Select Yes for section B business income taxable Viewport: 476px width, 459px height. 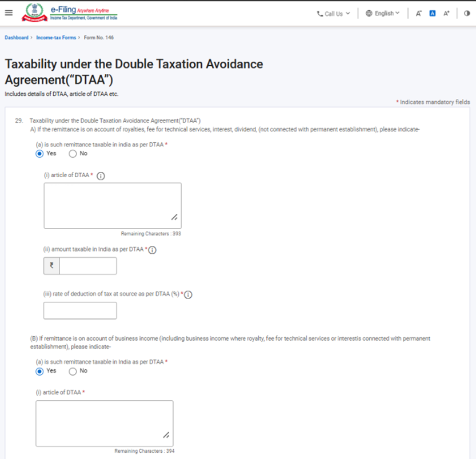click(39, 371)
